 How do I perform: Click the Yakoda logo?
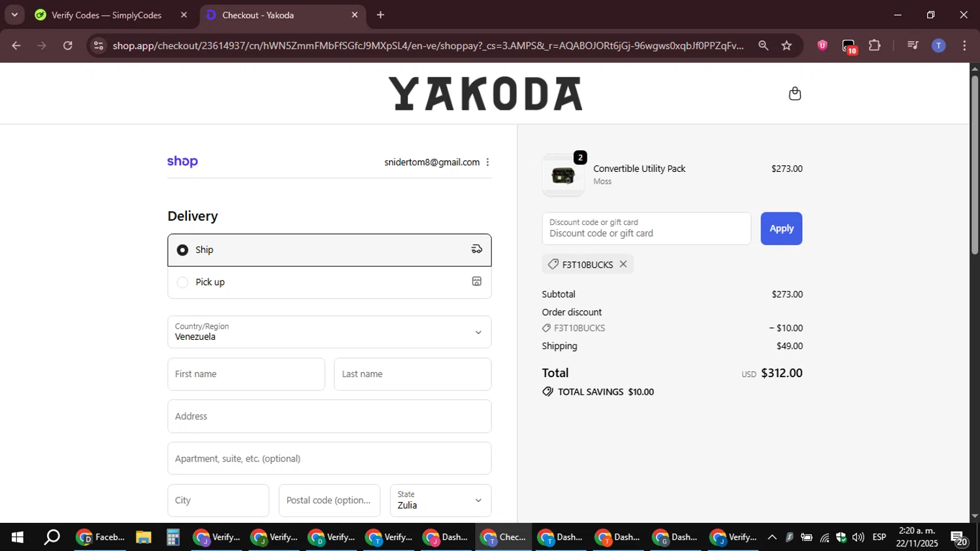pos(485,93)
